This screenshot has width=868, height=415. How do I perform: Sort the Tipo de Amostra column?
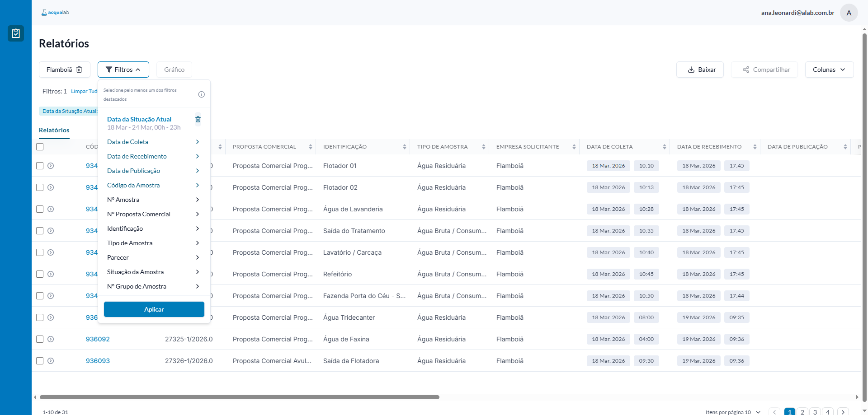(483, 147)
